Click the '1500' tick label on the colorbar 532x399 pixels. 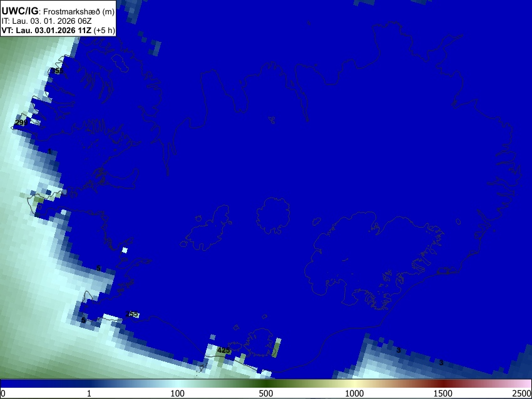coord(442,393)
